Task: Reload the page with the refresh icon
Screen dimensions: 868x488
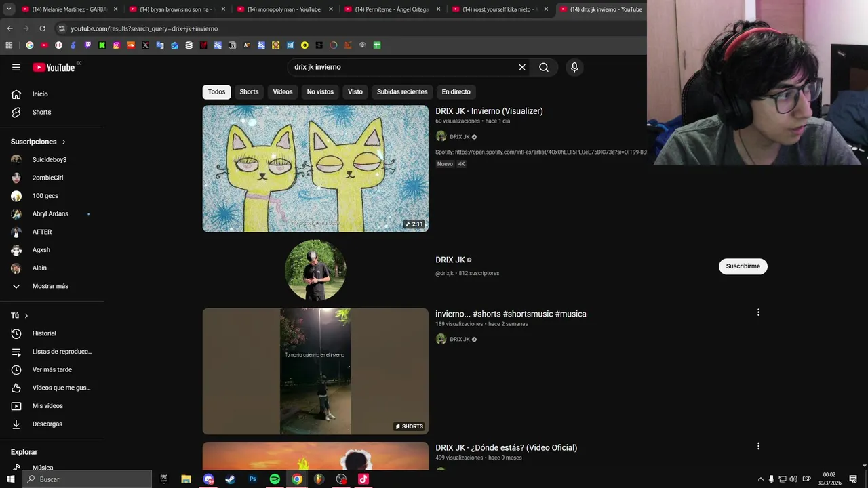Action: pos(42,28)
